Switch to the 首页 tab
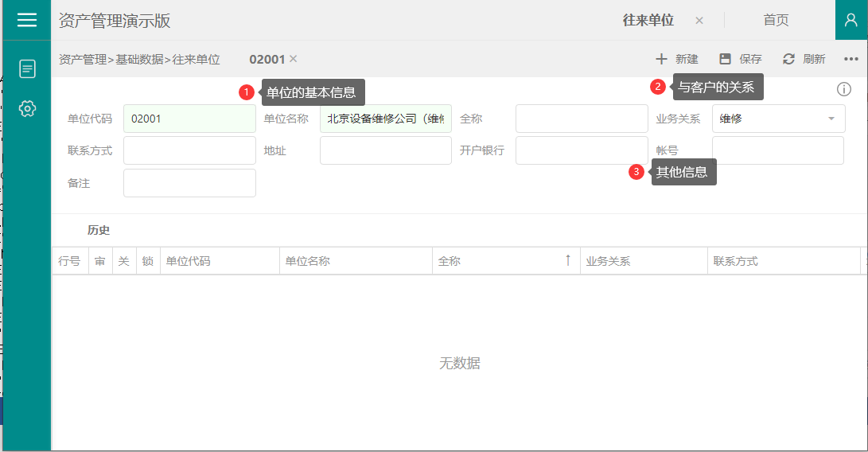Image resolution: width=868 pixels, height=452 pixels. click(x=776, y=20)
